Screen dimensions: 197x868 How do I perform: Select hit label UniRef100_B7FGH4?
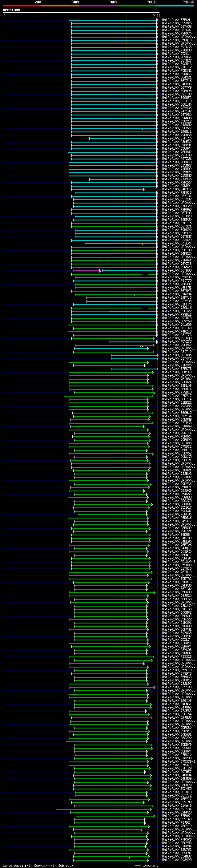[x=177, y=20]
